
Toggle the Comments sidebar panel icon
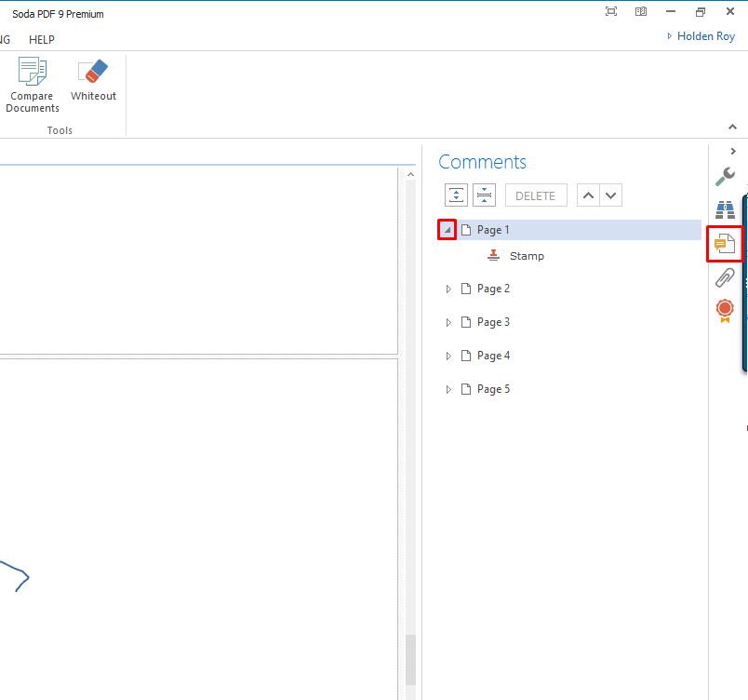(725, 244)
